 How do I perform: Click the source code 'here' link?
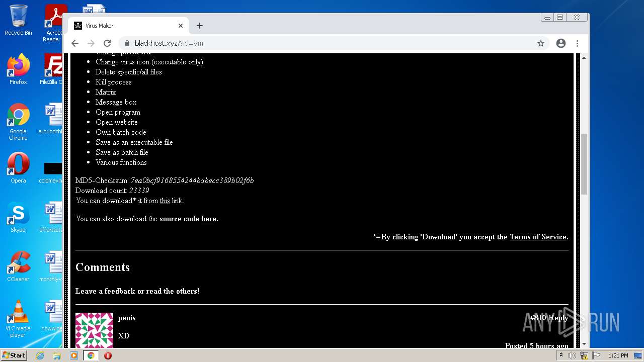(209, 219)
